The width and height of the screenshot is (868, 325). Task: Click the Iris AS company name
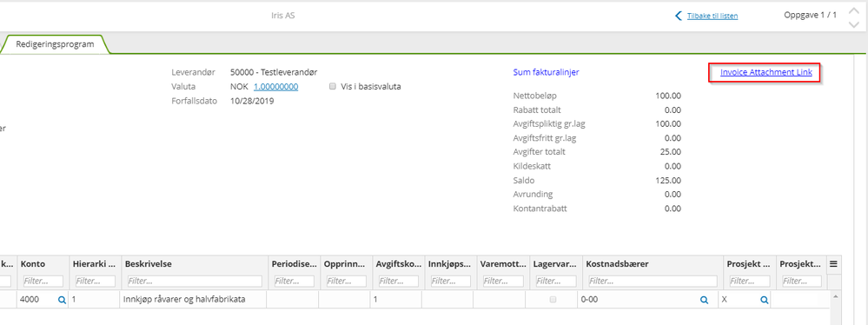click(x=283, y=16)
